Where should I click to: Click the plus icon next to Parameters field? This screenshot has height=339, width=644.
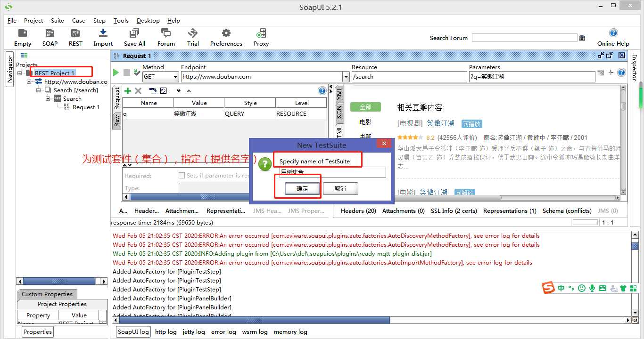point(611,73)
